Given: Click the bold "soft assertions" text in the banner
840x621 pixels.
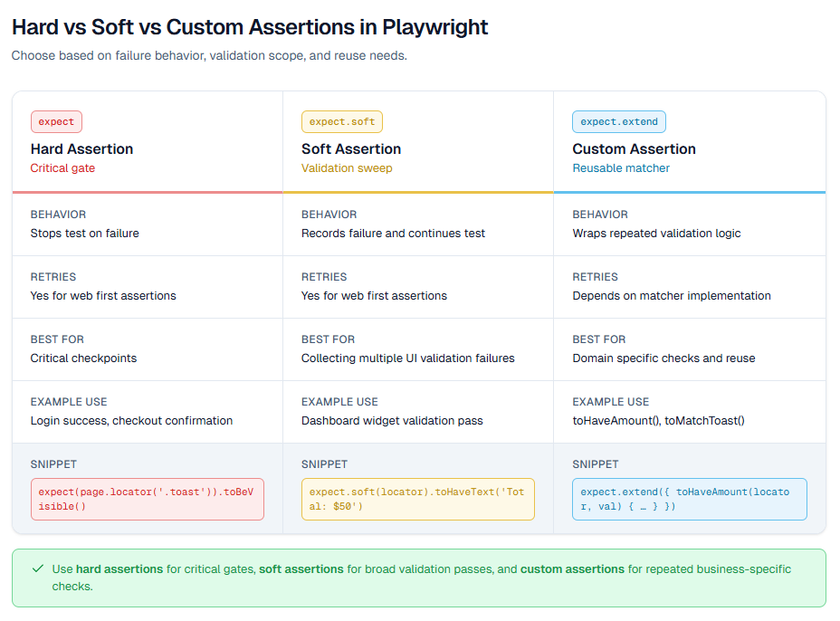Looking at the screenshot, I should [x=301, y=569].
